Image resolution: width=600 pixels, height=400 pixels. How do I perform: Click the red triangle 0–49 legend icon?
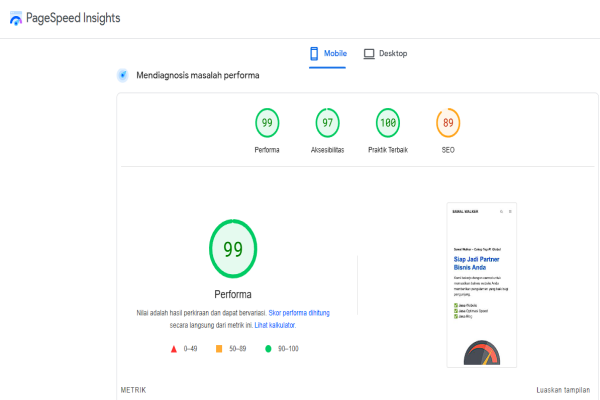(174, 349)
